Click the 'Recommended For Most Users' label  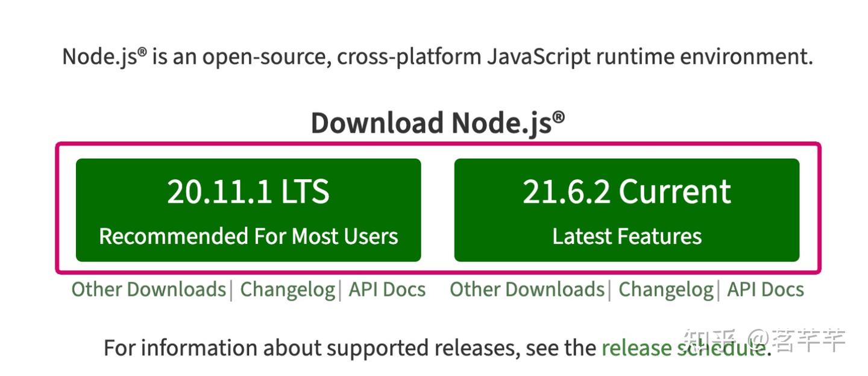point(248,237)
